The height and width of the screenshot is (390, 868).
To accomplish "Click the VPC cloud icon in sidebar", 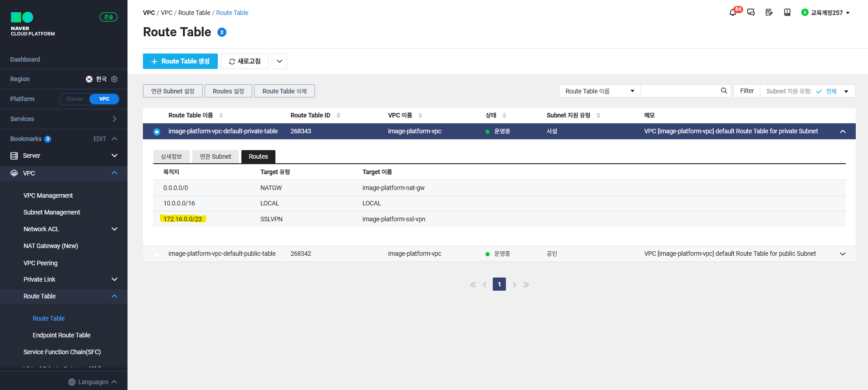I will pyautogui.click(x=14, y=173).
